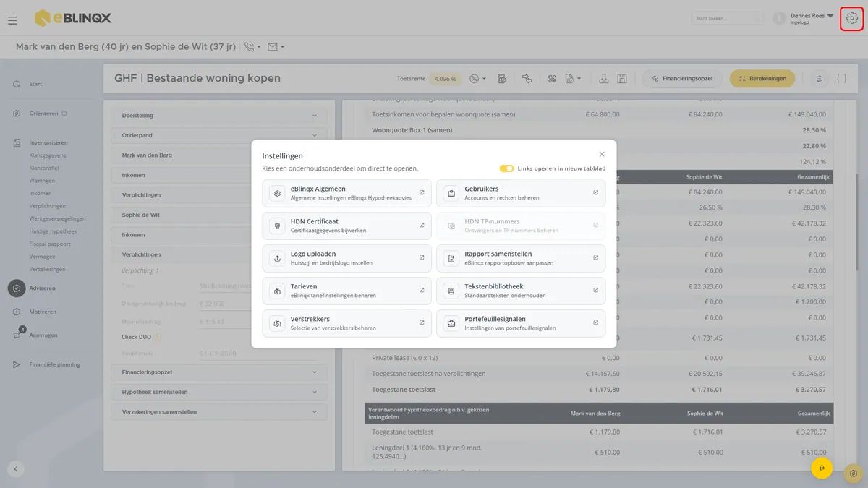Go to Werkgeversregelingen in the sidebar
The image size is (868, 488).
(57, 218)
